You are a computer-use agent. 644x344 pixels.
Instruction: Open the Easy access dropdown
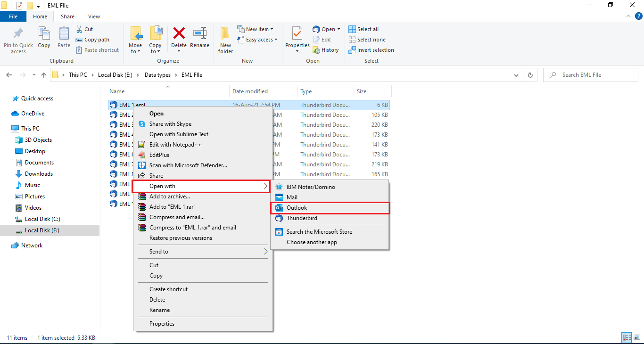[x=257, y=40]
